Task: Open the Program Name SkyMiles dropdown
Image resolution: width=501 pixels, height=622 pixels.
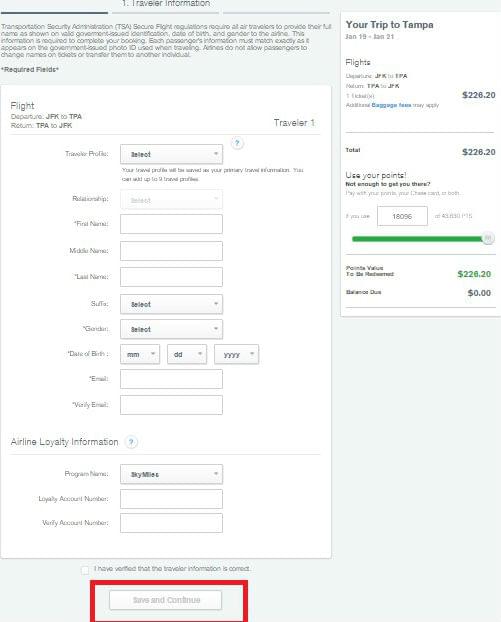Action: (x=171, y=474)
